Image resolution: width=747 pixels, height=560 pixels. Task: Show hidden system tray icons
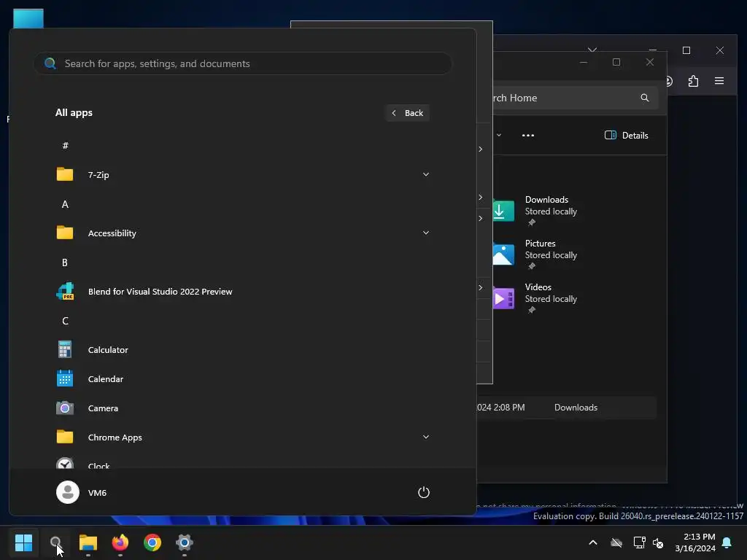593,542
